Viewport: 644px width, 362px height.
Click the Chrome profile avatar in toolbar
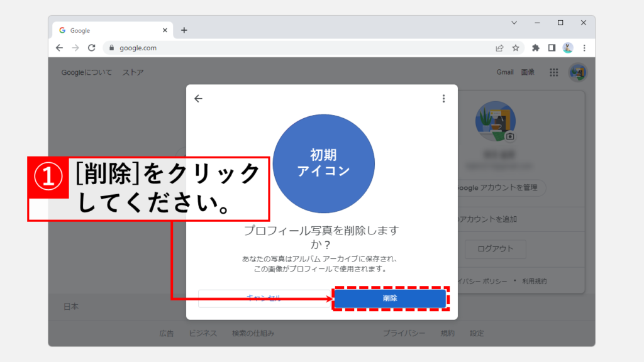click(568, 48)
